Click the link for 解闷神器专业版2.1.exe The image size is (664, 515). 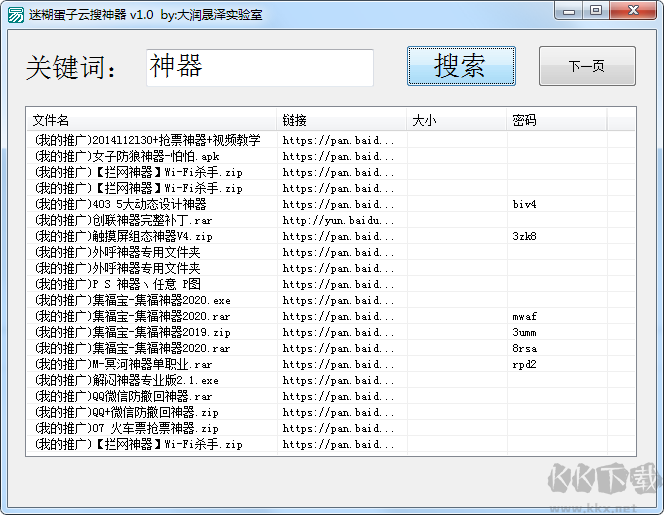338,380
